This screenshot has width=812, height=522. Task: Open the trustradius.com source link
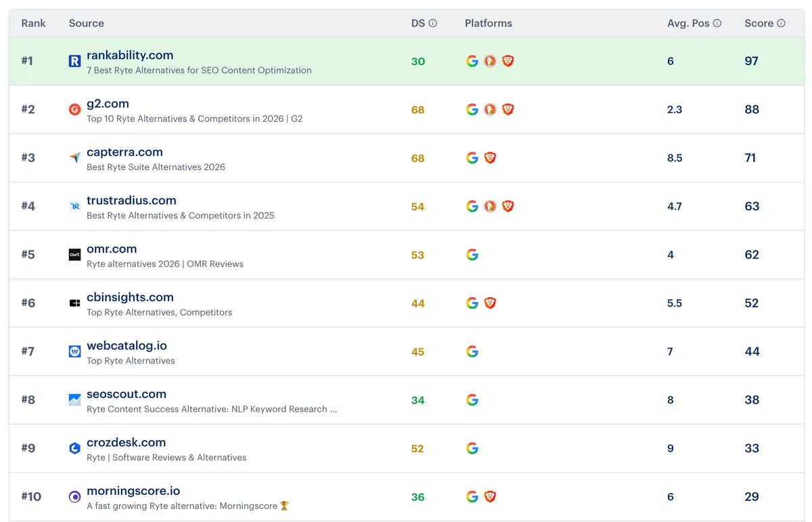(131, 200)
